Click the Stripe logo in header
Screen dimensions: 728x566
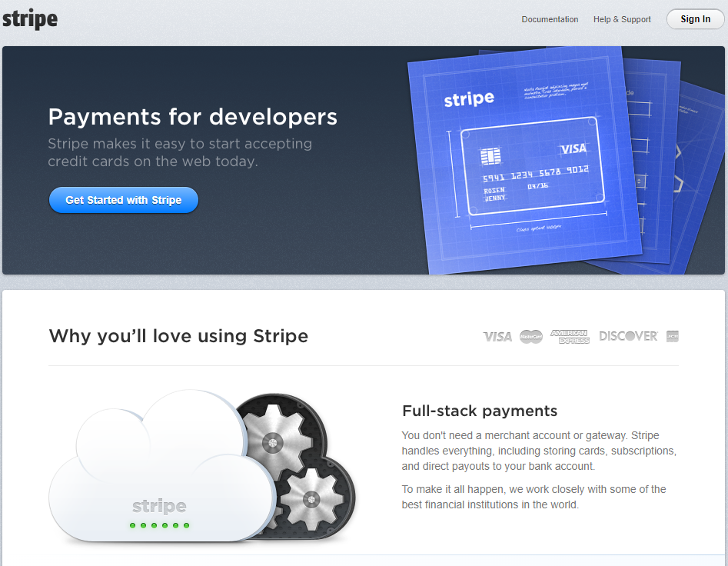tap(30, 19)
